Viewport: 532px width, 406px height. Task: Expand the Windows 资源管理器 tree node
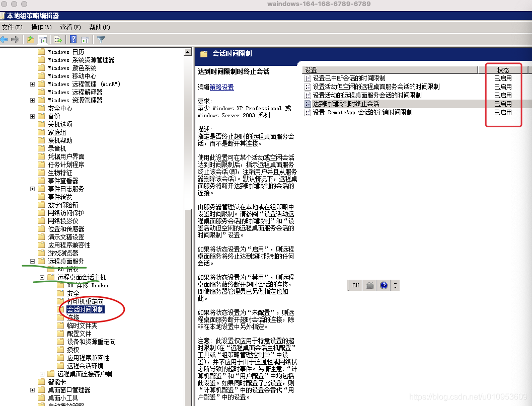point(32,101)
